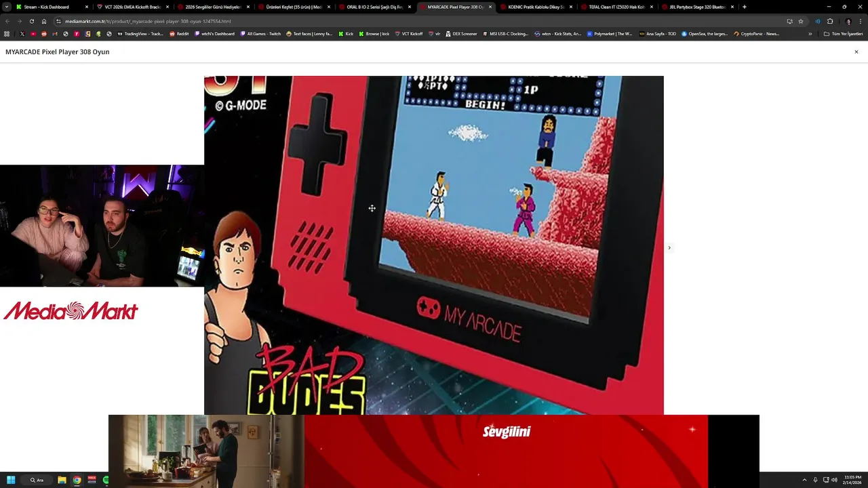
Task: Open the OpenSea bookmark
Action: pyautogui.click(x=705, y=33)
